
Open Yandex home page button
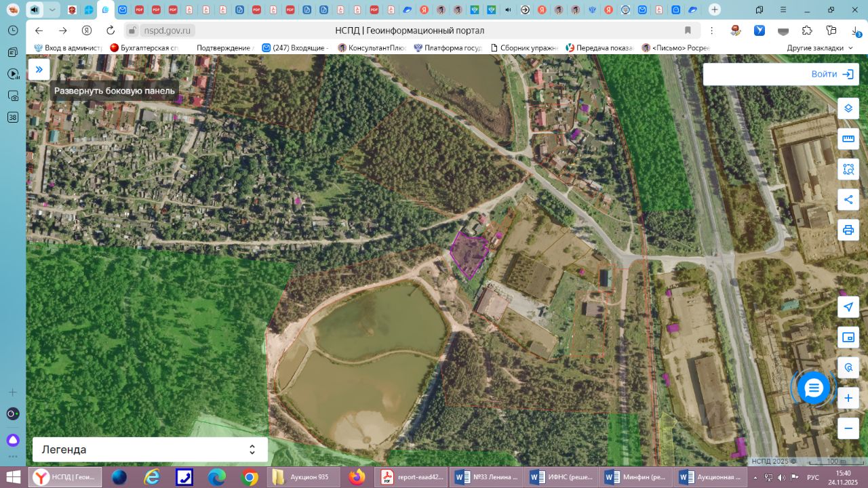pyautogui.click(x=87, y=30)
